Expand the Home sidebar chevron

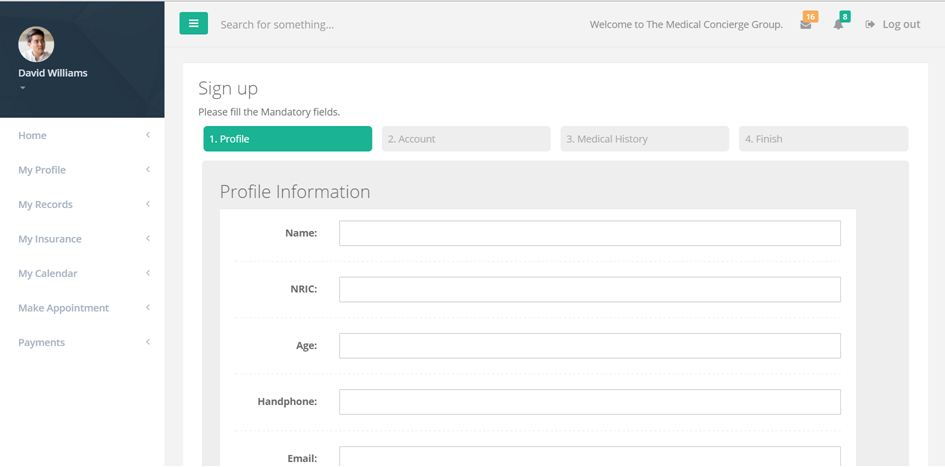point(148,136)
